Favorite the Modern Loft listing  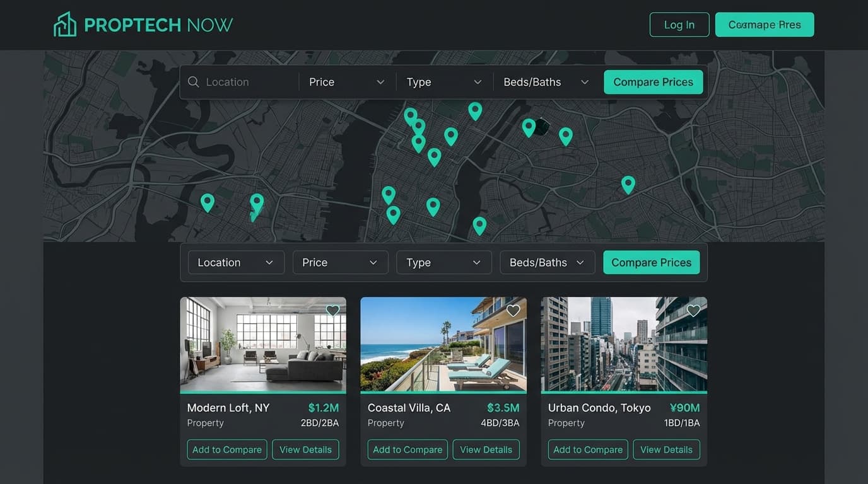click(332, 310)
